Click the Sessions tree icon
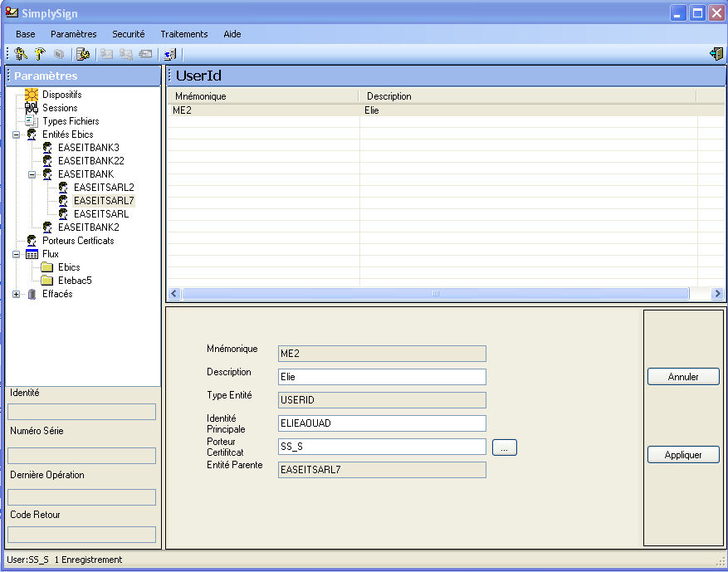This screenshot has width=728, height=572. [31, 108]
